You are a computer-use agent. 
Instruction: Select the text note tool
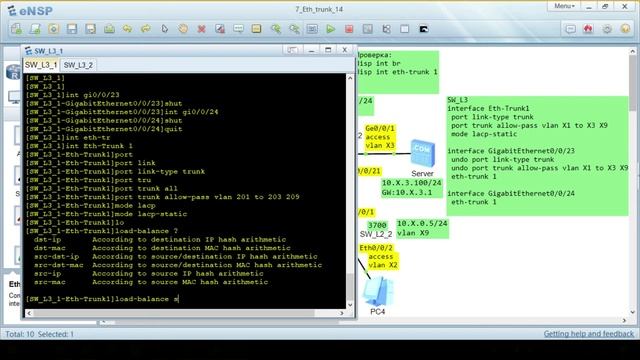click(238, 29)
